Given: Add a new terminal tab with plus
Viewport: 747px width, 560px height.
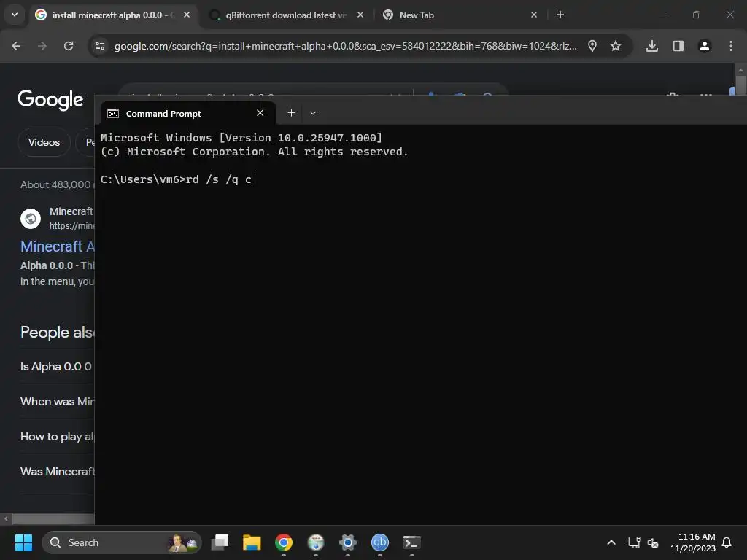Looking at the screenshot, I should coord(292,113).
